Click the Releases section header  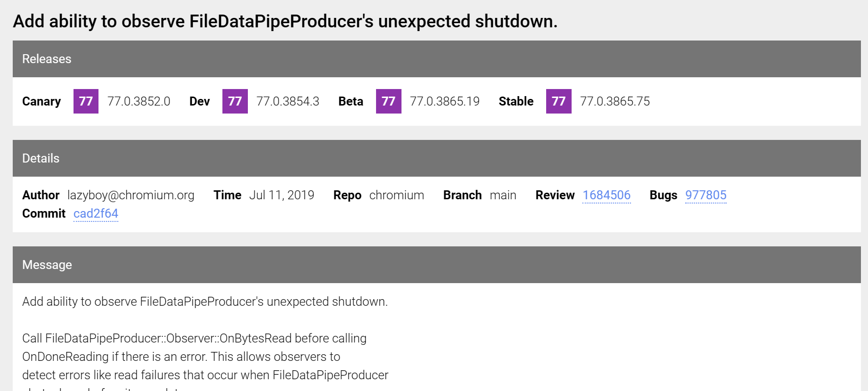tap(47, 59)
